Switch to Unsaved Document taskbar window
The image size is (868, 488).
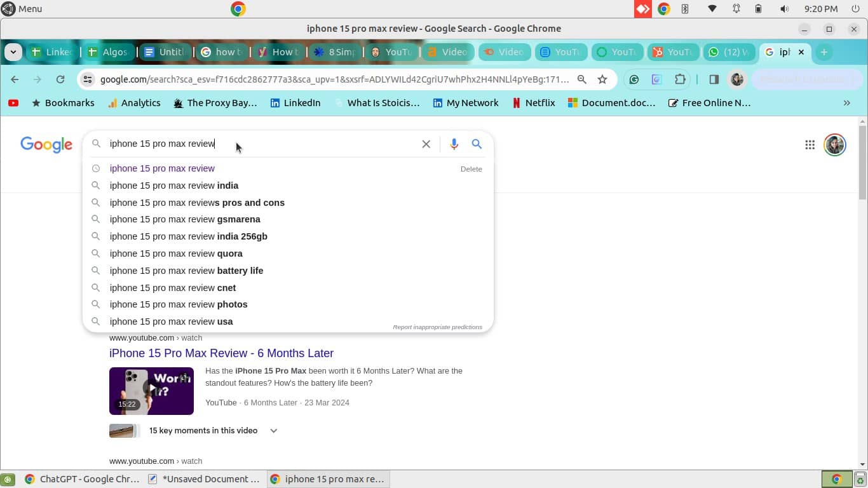click(205, 479)
